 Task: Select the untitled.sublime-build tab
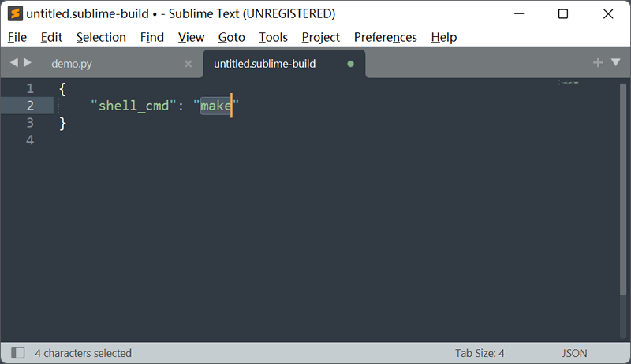click(x=265, y=64)
